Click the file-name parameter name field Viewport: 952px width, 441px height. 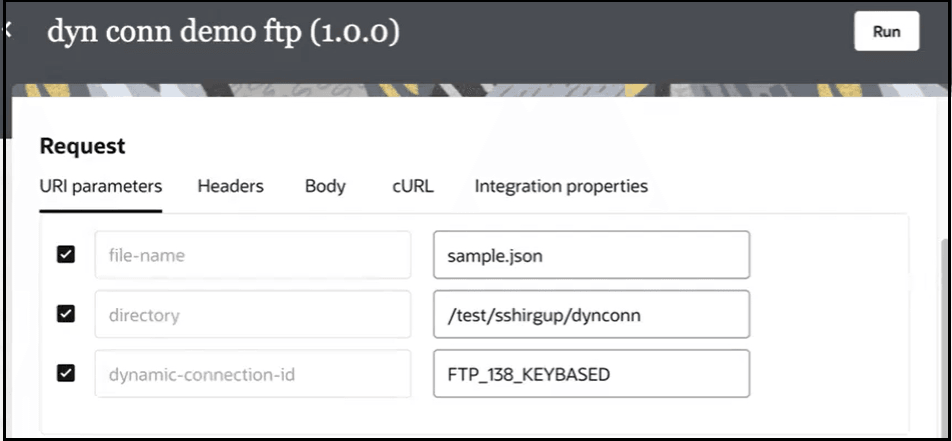point(253,255)
